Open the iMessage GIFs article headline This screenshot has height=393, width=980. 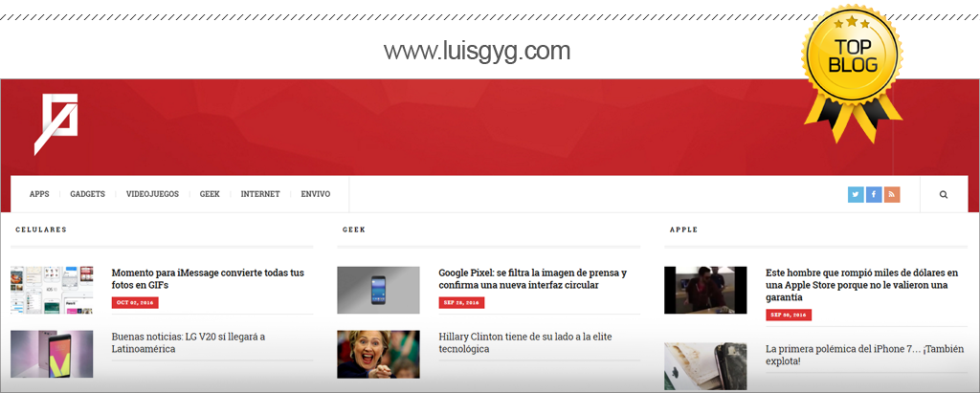[208, 278]
